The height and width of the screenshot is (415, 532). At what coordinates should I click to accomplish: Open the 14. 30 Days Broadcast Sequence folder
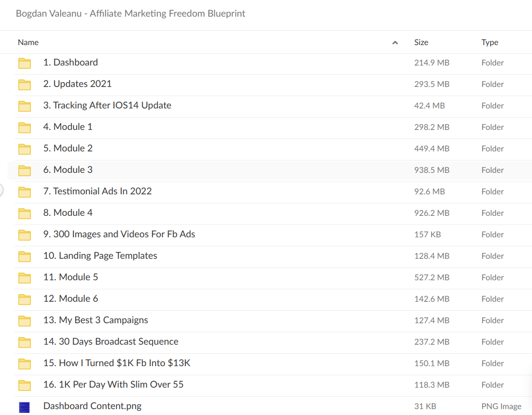click(x=111, y=341)
